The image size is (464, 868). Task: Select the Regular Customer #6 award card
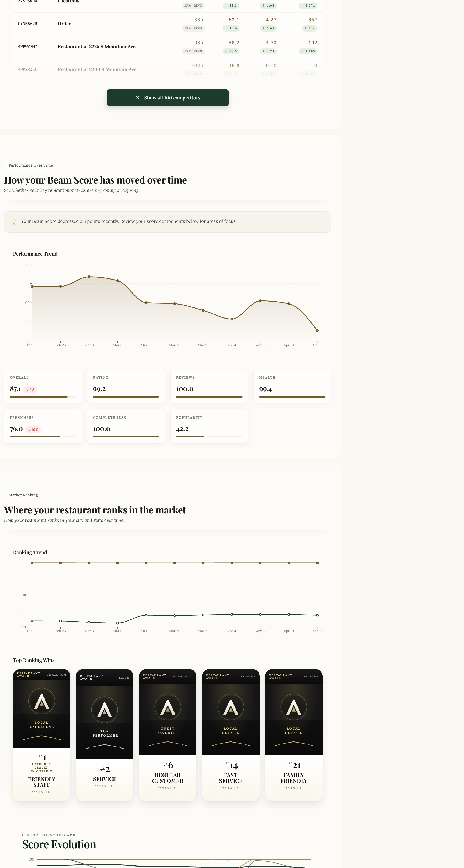pos(168,735)
